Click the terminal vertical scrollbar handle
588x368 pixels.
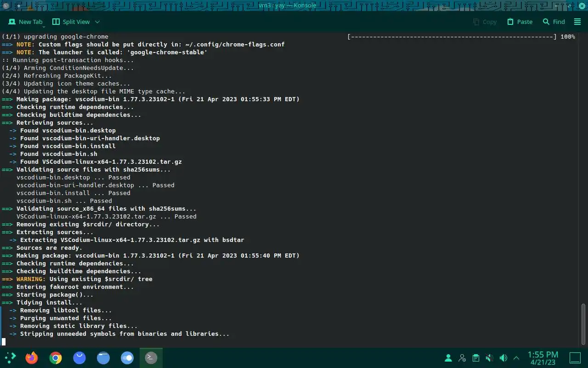[x=584, y=324]
